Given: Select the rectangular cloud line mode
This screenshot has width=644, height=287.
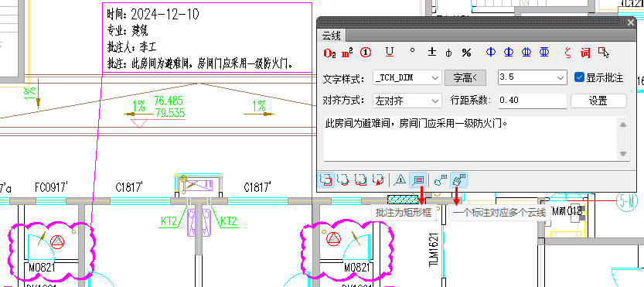Looking at the screenshot, I should click(326, 180).
